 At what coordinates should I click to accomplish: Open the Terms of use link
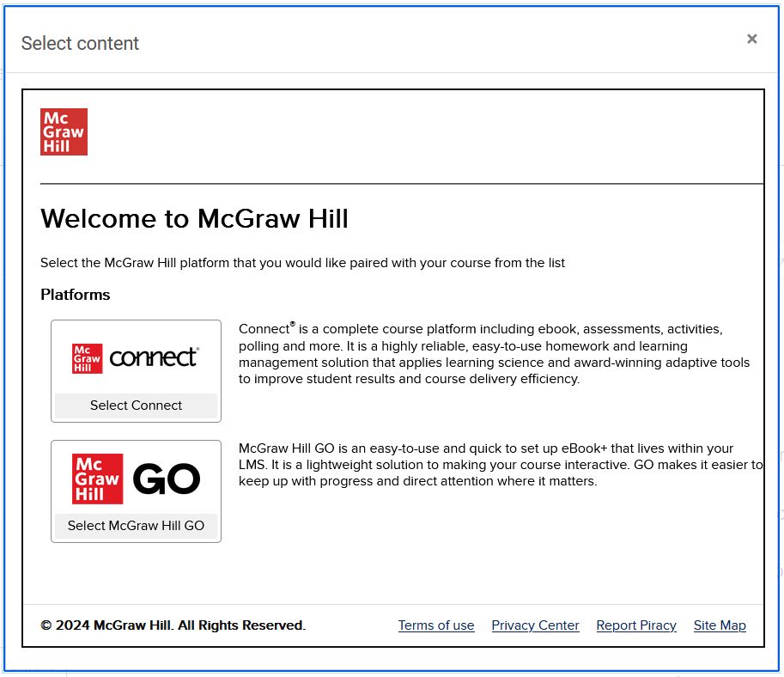coord(436,625)
